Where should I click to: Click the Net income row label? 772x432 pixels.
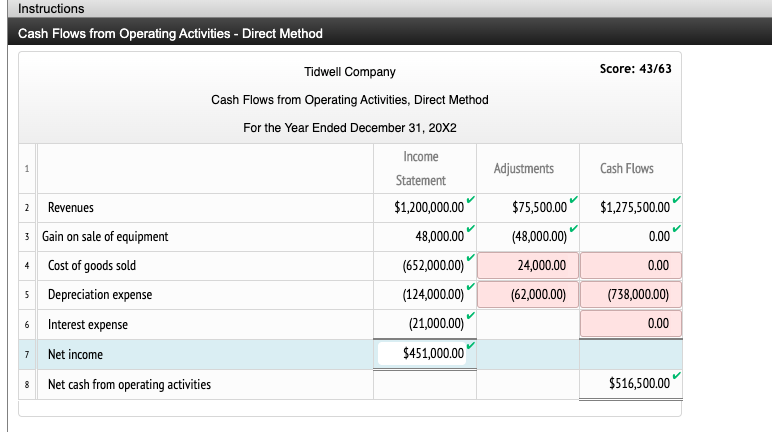pyautogui.click(x=75, y=355)
